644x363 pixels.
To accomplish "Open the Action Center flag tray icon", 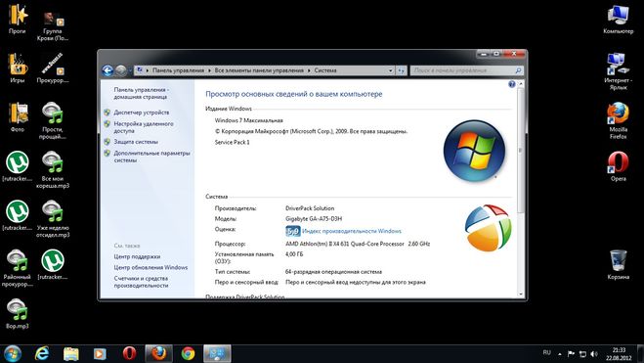I will [571, 353].
